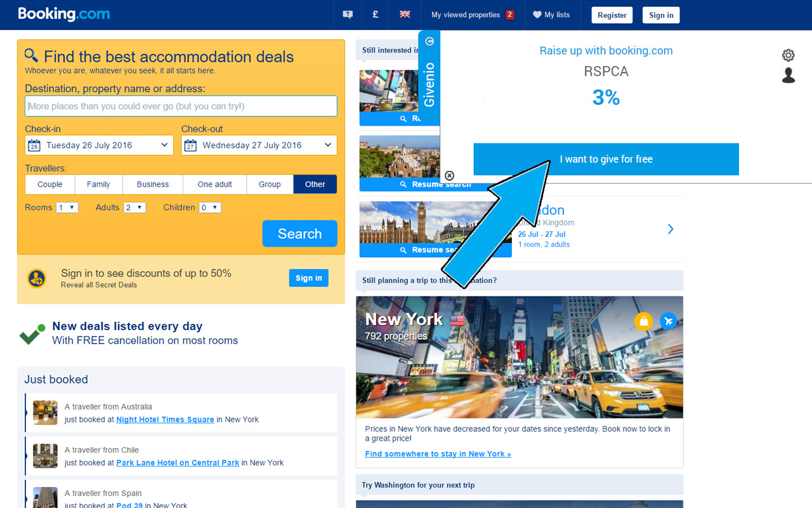The width and height of the screenshot is (812, 508).
Task: Open the help question-mark icon
Action: click(x=348, y=15)
